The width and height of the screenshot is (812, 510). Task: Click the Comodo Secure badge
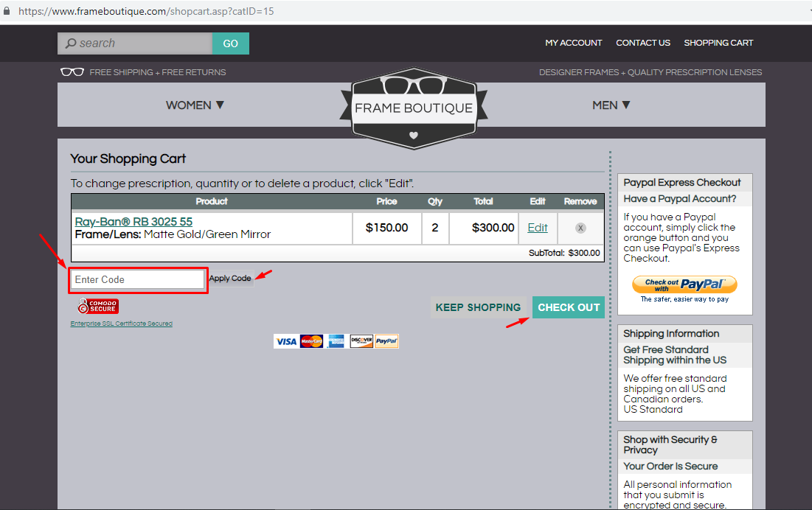click(98, 306)
